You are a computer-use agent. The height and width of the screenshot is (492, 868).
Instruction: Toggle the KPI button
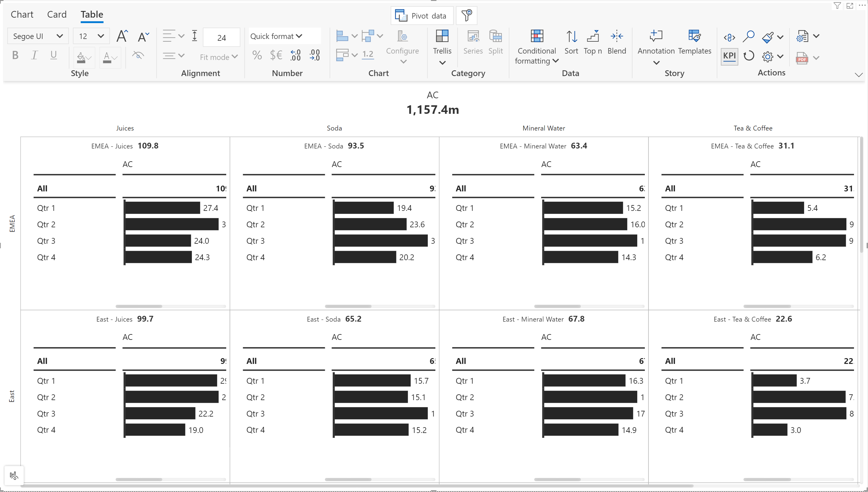729,56
